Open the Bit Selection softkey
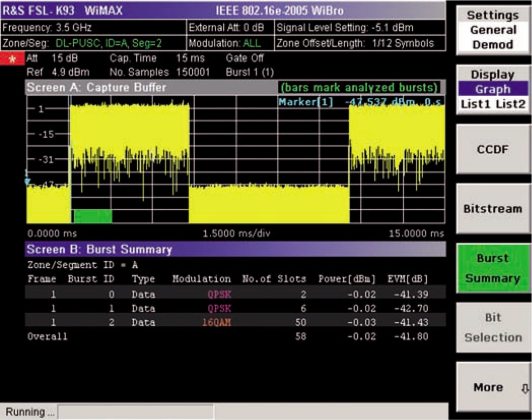The image size is (532, 420). tap(493, 328)
